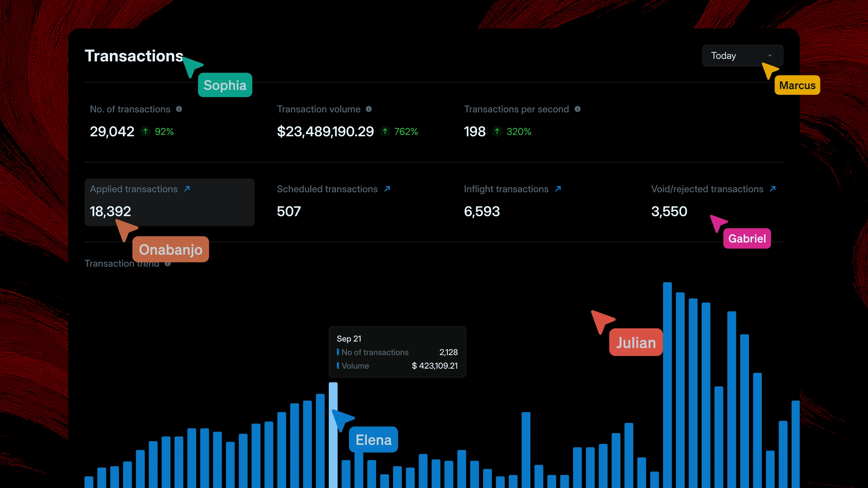
Task: Click the Today dropdown caret arrow
Action: [770, 56]
